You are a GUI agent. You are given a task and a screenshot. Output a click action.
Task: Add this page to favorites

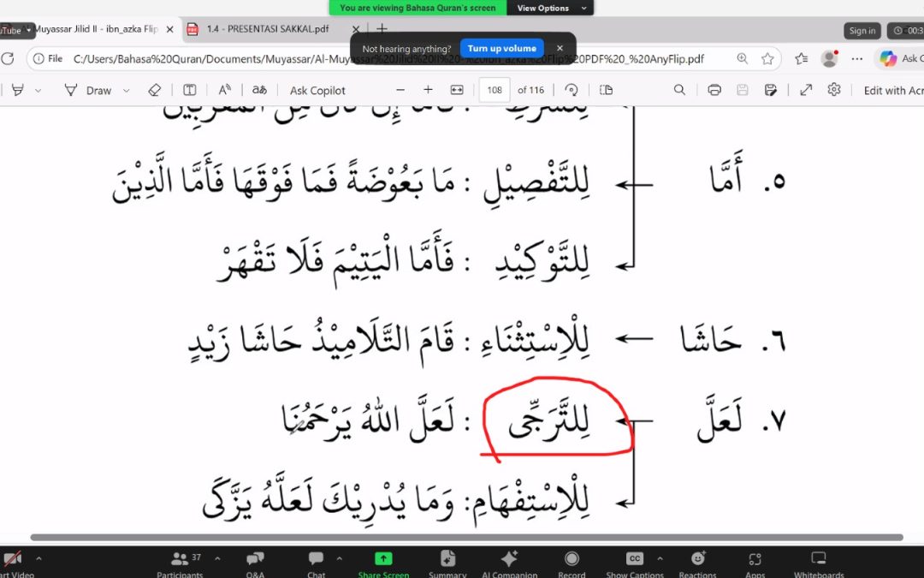(x=767, y=58)
